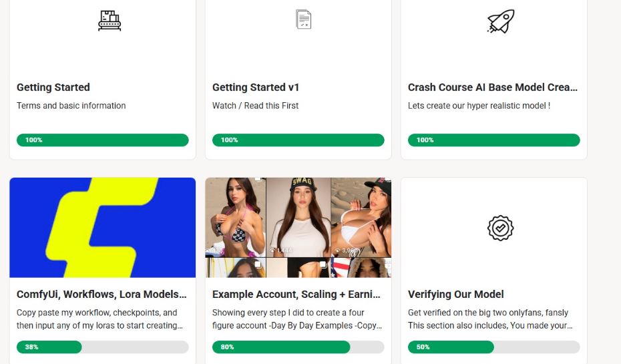Open the ComfyUI yellow logo thumbnail

pyautogui.click(x=103, y=227)
